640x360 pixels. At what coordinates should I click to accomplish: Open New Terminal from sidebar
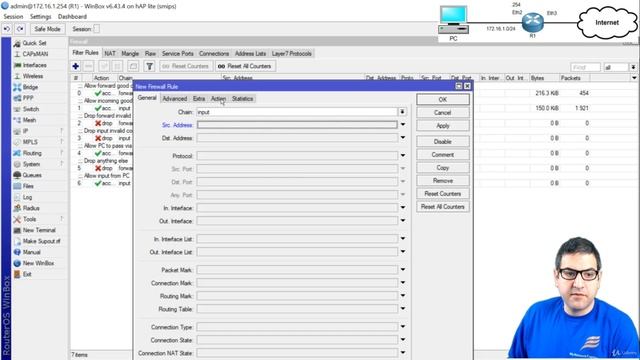coord(39,230)
